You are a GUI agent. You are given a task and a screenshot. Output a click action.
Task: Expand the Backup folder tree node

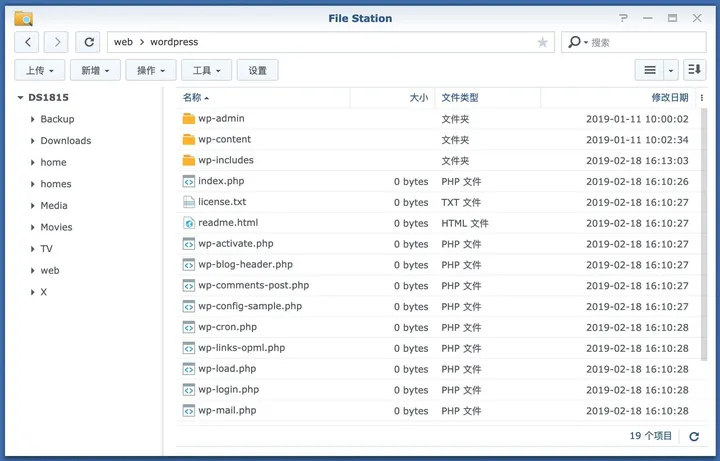33,120
